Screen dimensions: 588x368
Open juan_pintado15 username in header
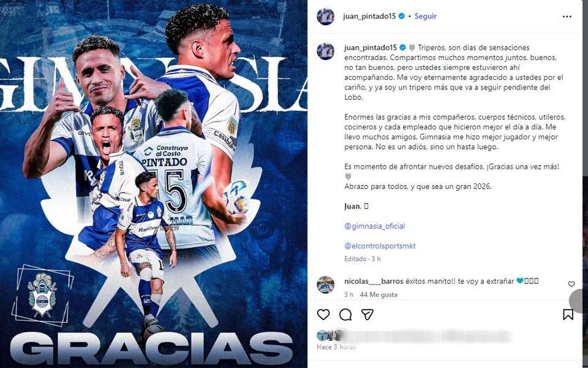point(369,16)
